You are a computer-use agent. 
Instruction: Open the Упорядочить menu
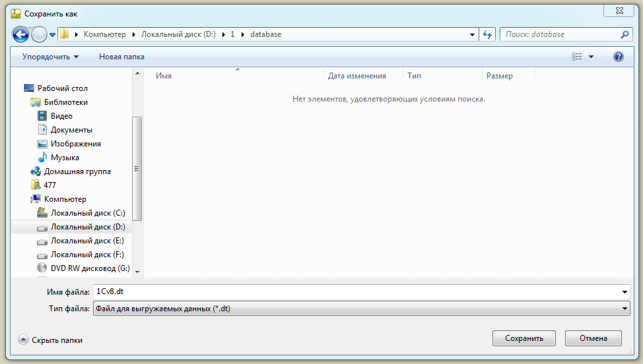coord(50,57)
